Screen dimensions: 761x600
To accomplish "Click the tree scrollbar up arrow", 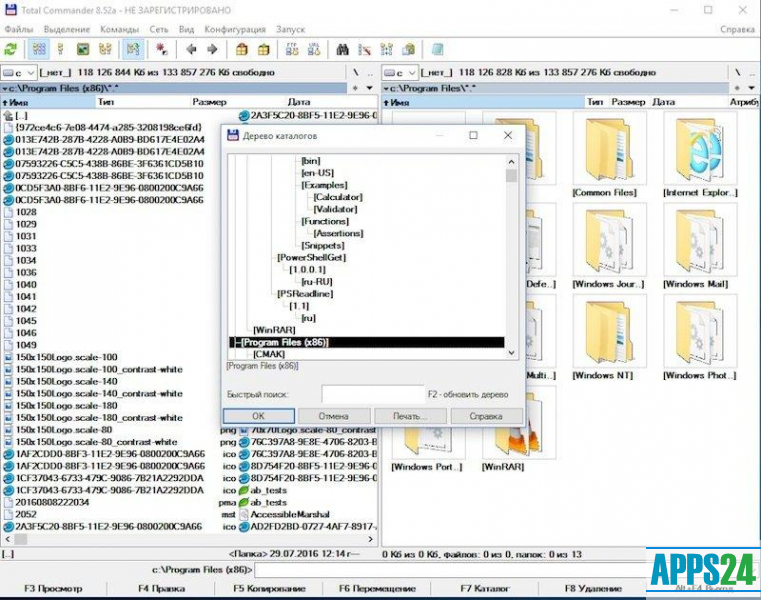I will pos(512,162).
